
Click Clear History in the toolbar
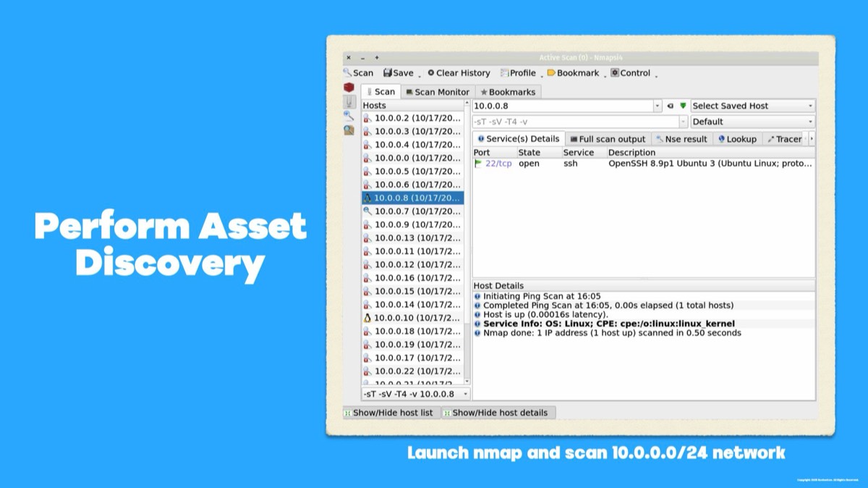tap(459, 73)
